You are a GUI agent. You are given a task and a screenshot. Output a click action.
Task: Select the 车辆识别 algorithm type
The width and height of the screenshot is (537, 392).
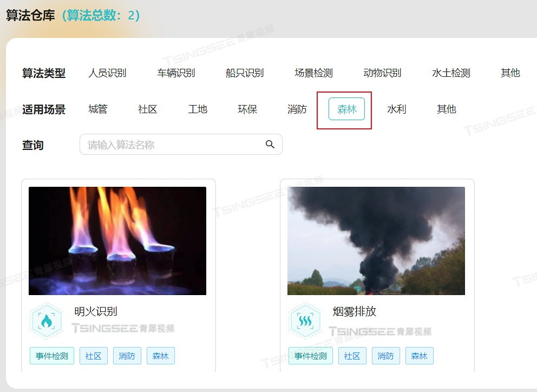(x=176, y=73)
